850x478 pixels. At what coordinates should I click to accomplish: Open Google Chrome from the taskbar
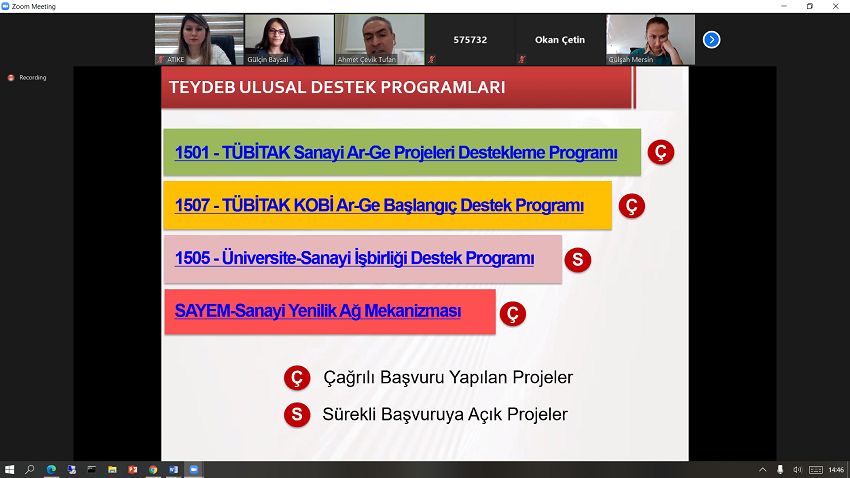(153, 469)
